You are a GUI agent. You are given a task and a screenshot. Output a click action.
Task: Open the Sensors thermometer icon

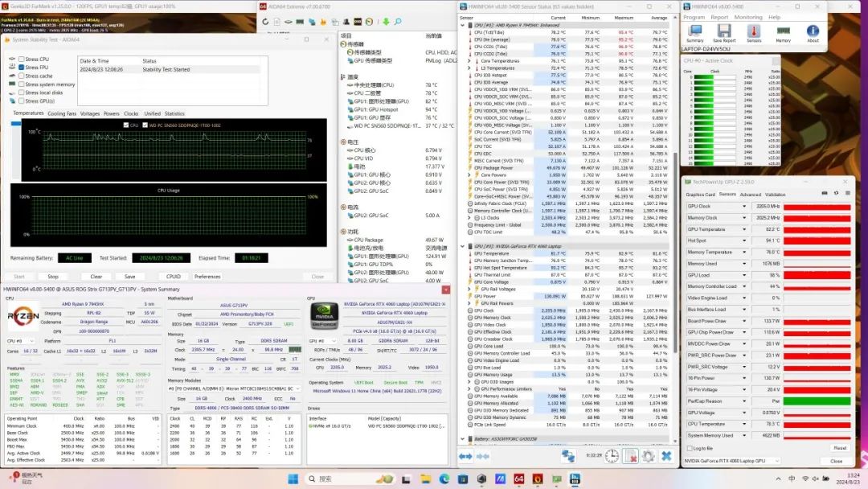(x=754, y=31)
